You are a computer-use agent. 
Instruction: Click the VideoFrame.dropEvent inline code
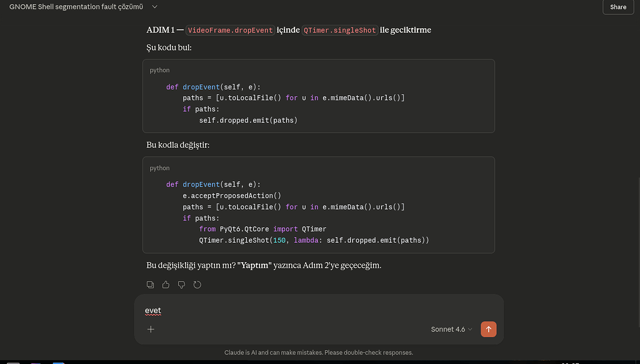click(x=230, y=30)
